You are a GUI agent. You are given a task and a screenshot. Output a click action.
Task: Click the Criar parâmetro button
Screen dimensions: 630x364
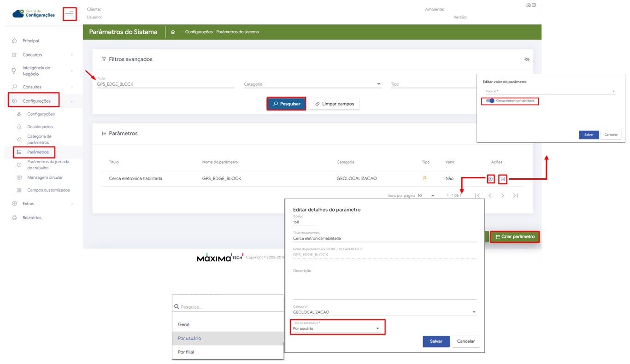[x=514, y=237]
